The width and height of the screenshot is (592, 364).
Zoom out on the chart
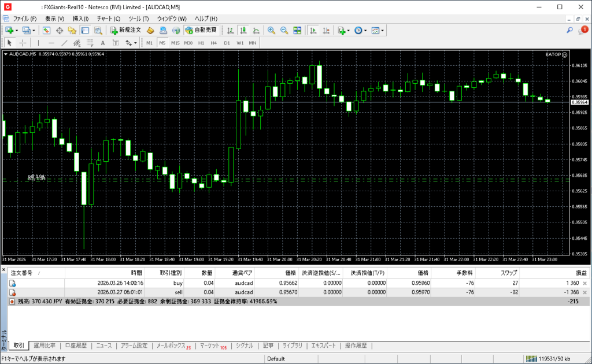pyautogui.click(x=284, y=30)
